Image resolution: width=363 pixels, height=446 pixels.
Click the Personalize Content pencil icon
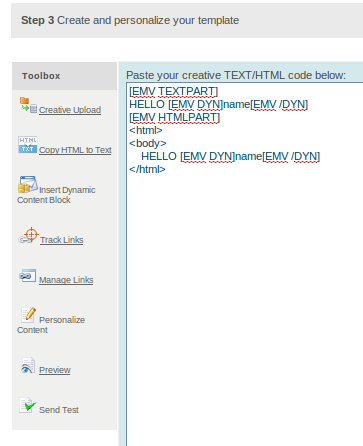(x=28, y=315)
